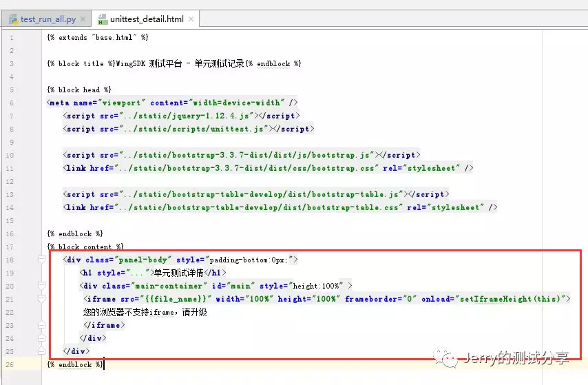
Task: Click the div class="main-container" line
Action: (x=216, y=286)
